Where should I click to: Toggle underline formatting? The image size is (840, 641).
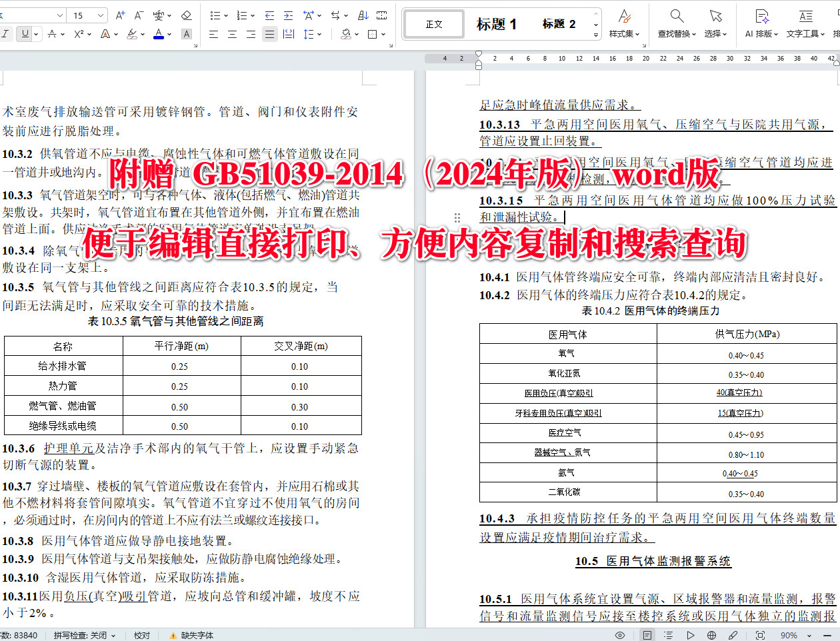(x=25, y=34)
